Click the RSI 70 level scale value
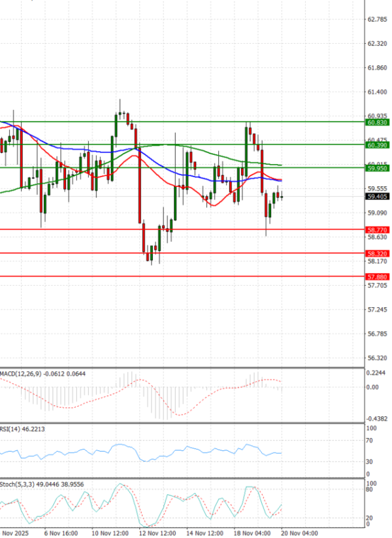 click(370, 441)
